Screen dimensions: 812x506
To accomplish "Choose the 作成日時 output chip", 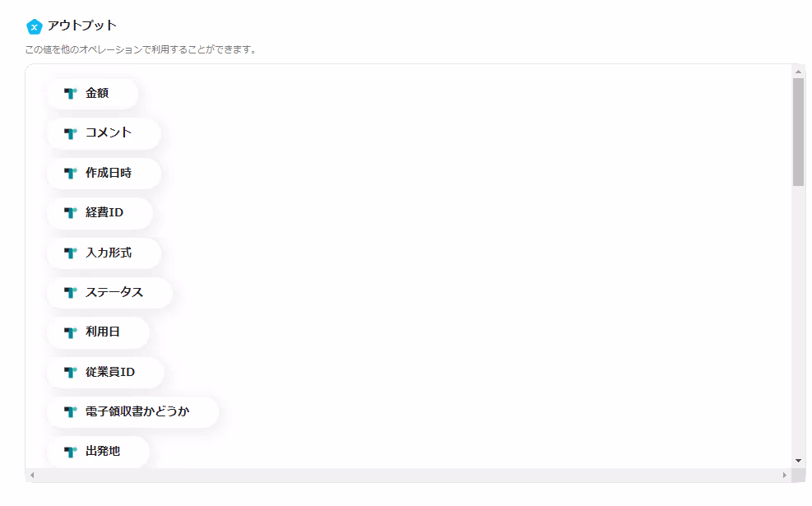I will click(104, 173).
